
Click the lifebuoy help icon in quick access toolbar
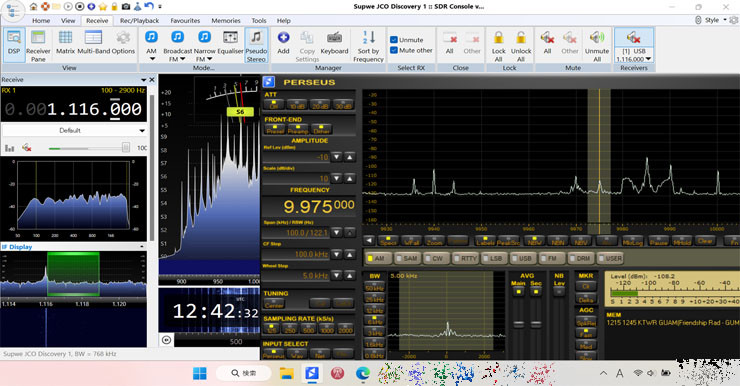point(45,7)
